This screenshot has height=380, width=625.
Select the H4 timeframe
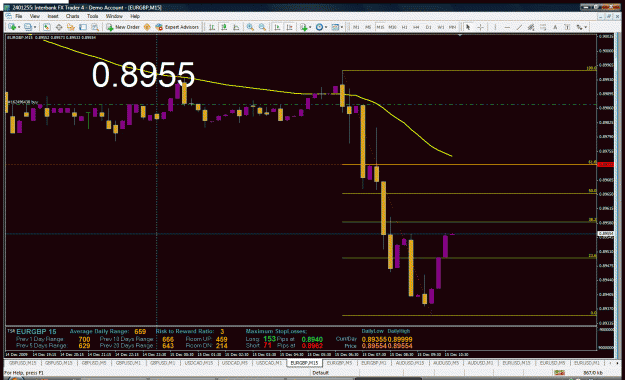[x=416, y=27]
